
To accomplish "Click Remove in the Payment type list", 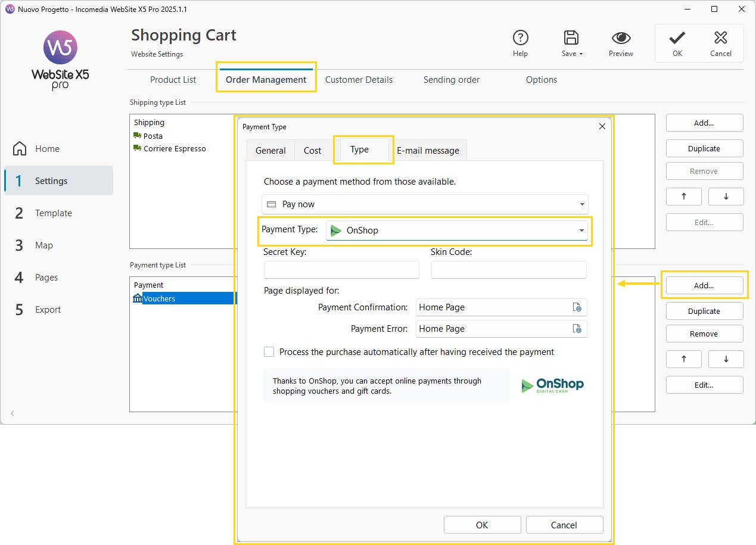I will 704,334.
